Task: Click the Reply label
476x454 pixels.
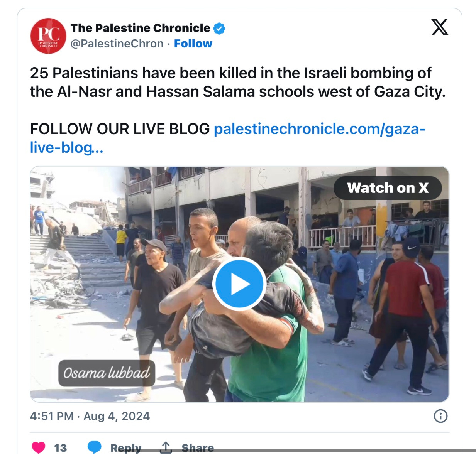Action: 126,448
